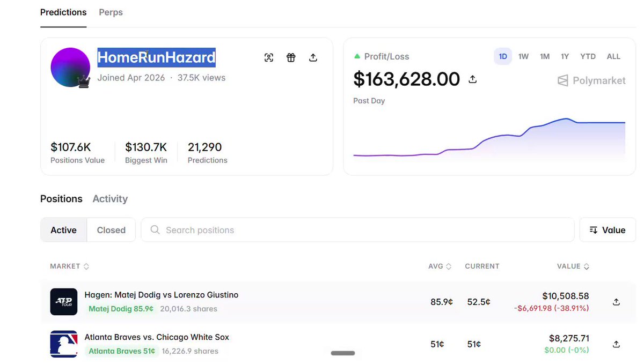Show Active positions

click(64, 230)
